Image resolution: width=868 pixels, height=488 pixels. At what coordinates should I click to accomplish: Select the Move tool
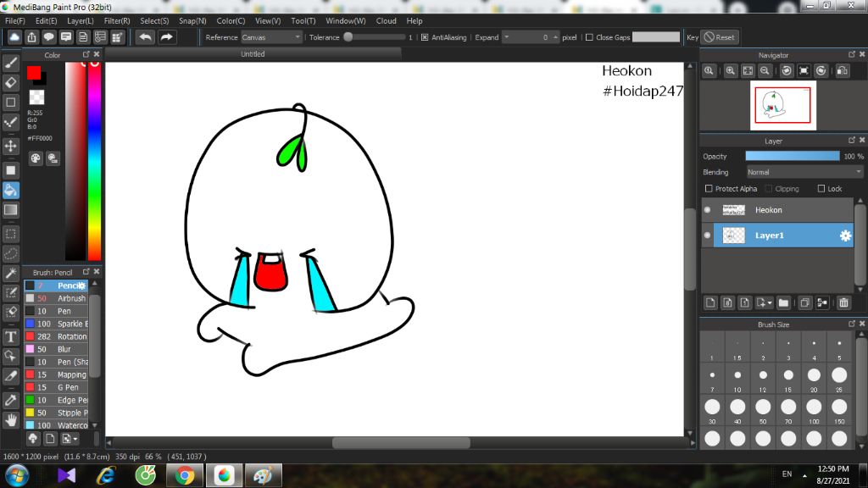pos(10,146)
